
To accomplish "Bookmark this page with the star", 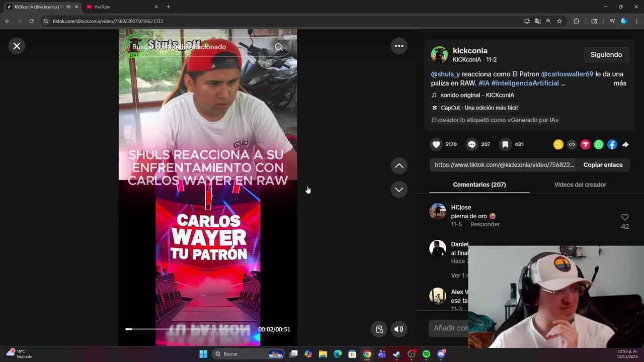I will (x=559, y=21).
